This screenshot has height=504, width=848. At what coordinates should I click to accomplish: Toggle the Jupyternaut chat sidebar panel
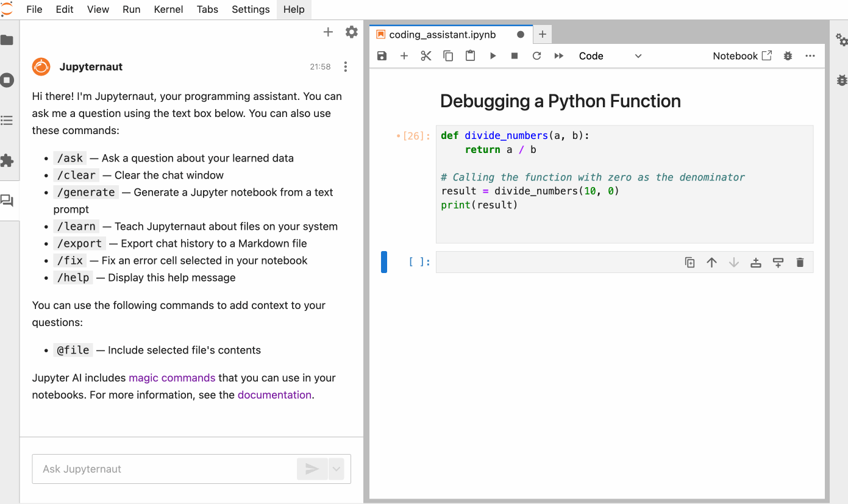(7, 201)
